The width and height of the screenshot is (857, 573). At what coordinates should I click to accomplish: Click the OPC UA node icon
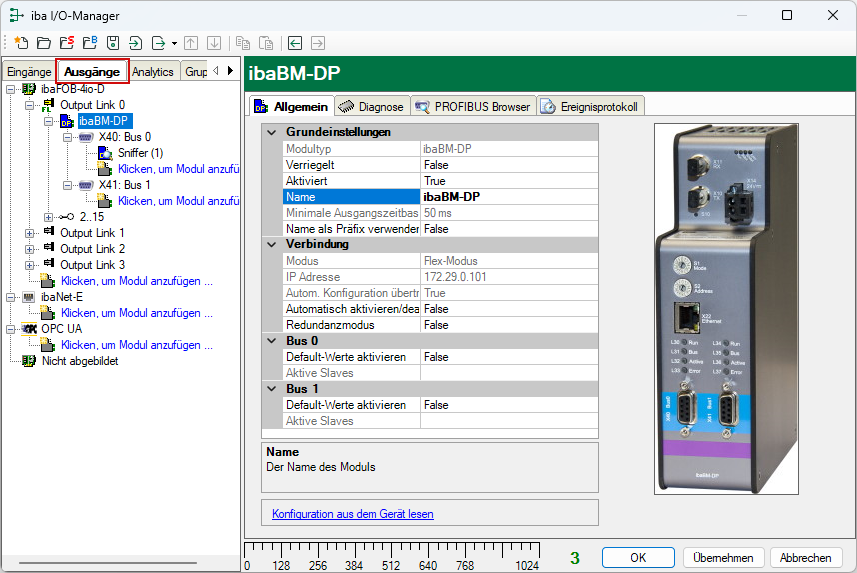click(29, 329)
